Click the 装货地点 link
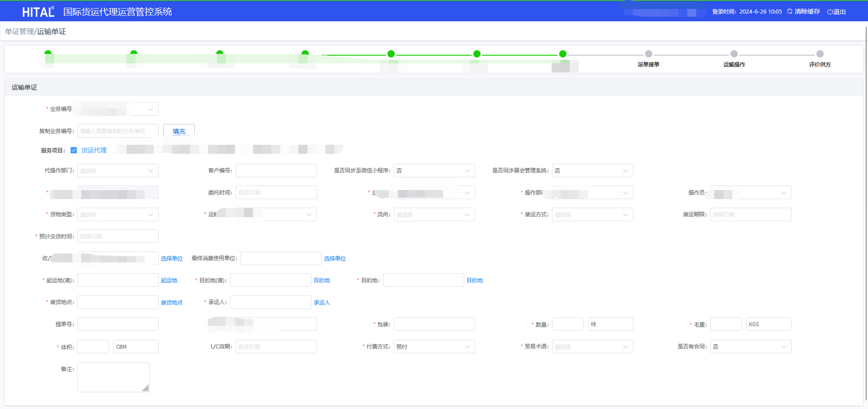This screenshot has width=868, height=409. point(172,302)
